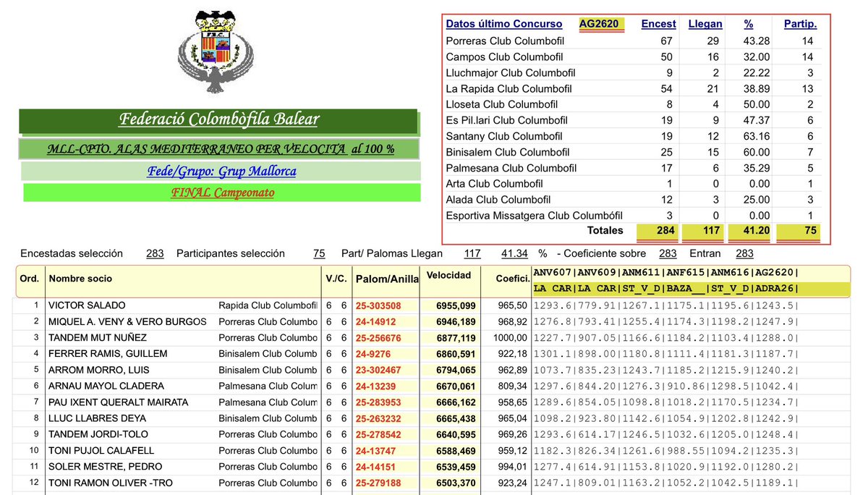Click total Encest value 284
This screenshot has width=868, height=495.
[x=664, y=231]
